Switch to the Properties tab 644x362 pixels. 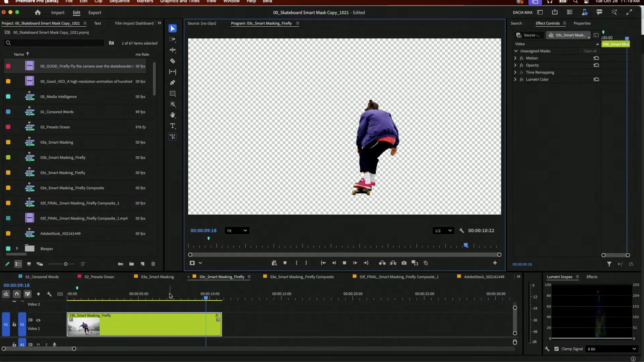pos(582,23)
